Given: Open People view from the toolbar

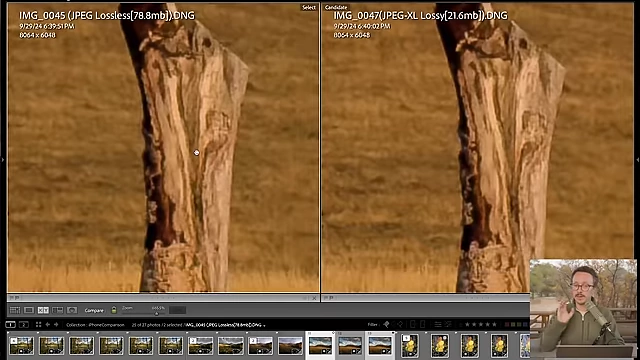Looking at the screenshot, I should point(72,310).
